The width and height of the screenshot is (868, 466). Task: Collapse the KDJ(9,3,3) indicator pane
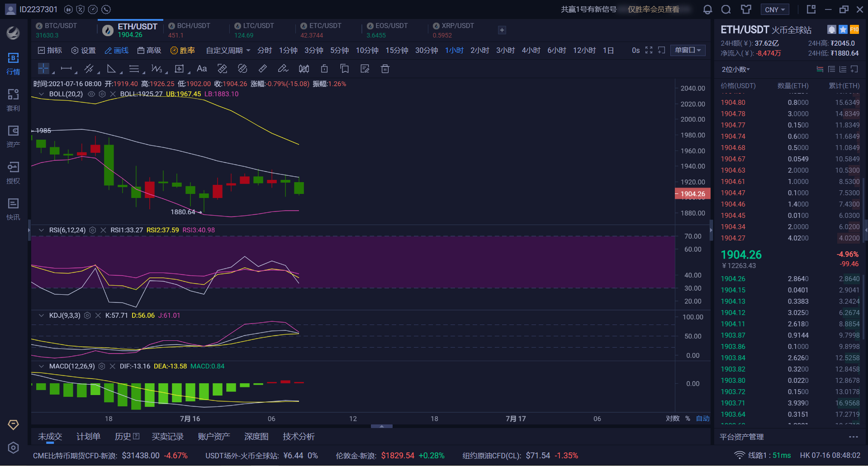coord(41,315)
